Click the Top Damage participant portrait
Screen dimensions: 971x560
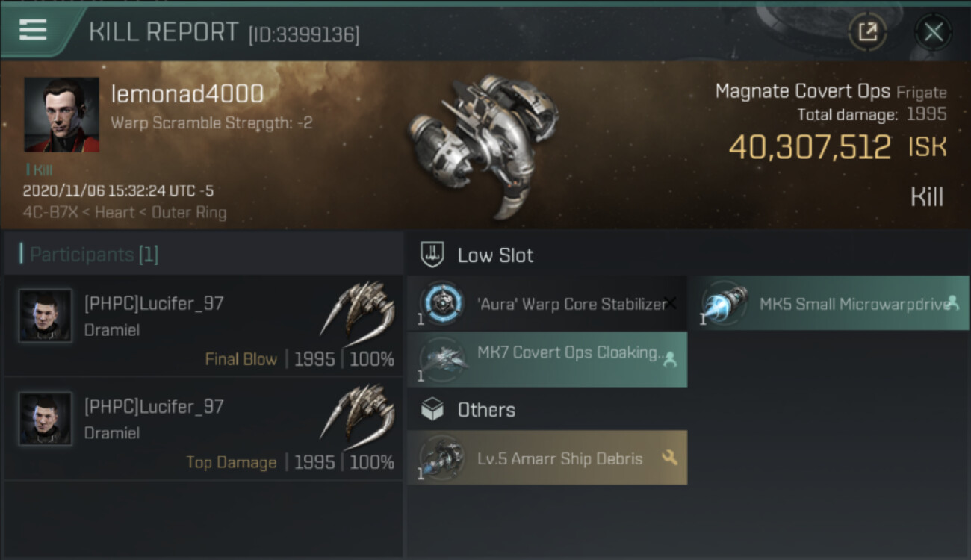tap(45, 419)
